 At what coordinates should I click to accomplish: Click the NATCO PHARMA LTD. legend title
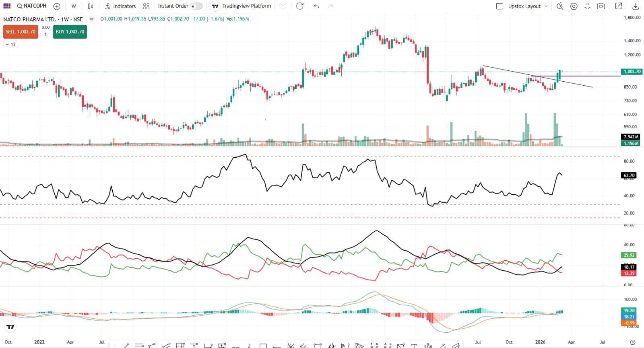[43, 19]
